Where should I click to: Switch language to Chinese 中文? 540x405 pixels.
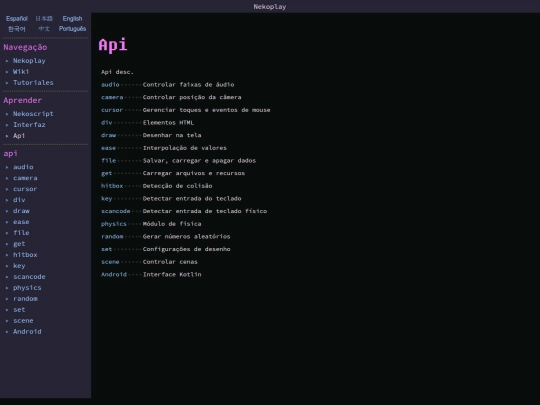tap(44, 29)
